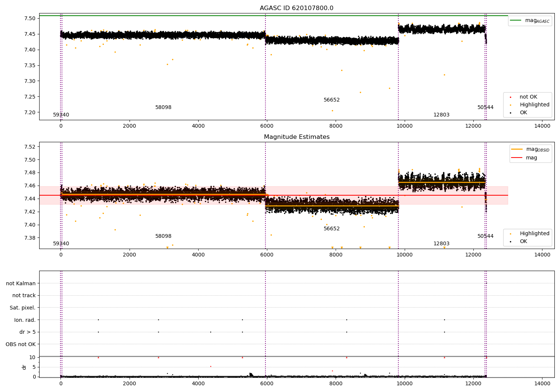Click the 7.20 y-axis tick label
The image size is (560, 392).
30,113
